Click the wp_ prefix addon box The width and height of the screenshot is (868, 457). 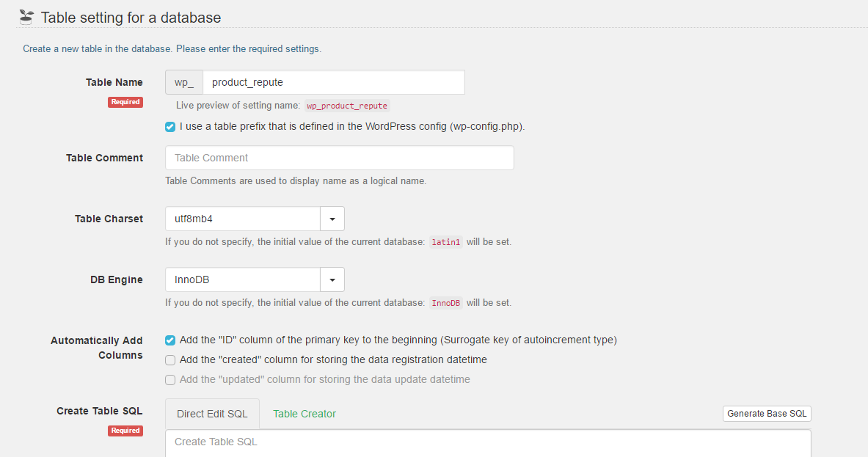point(184,82)
